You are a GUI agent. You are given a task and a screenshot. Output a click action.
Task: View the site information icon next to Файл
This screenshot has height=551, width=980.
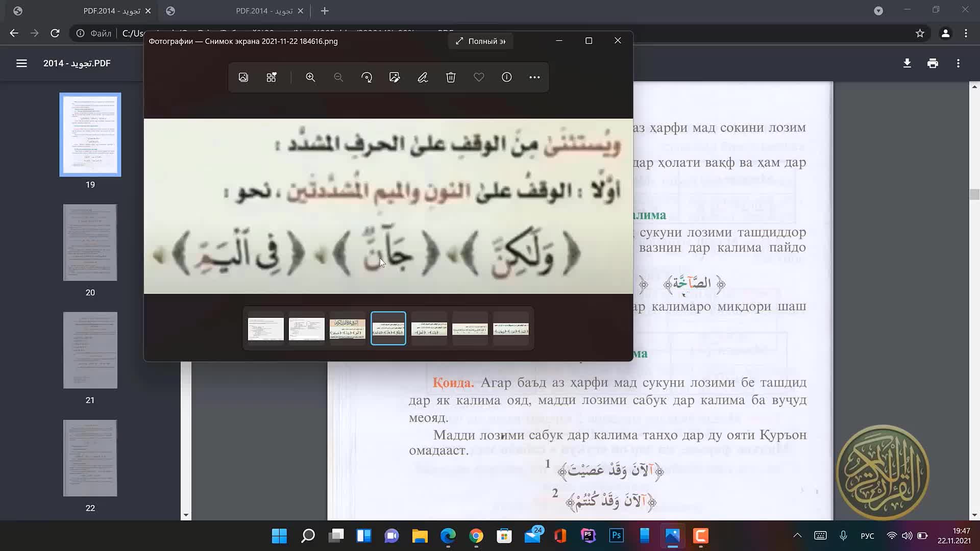click(80, 33)
